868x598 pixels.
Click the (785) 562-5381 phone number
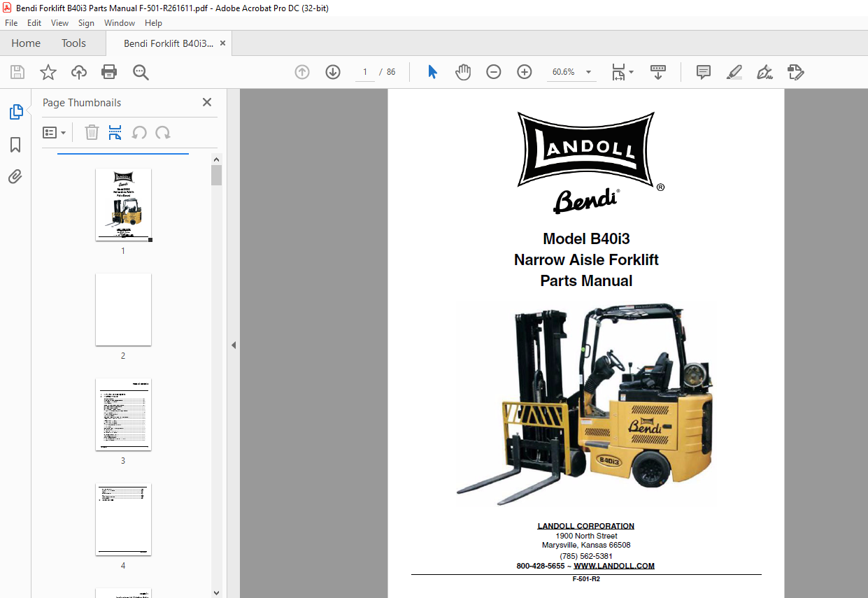click(x=586, y=556)
